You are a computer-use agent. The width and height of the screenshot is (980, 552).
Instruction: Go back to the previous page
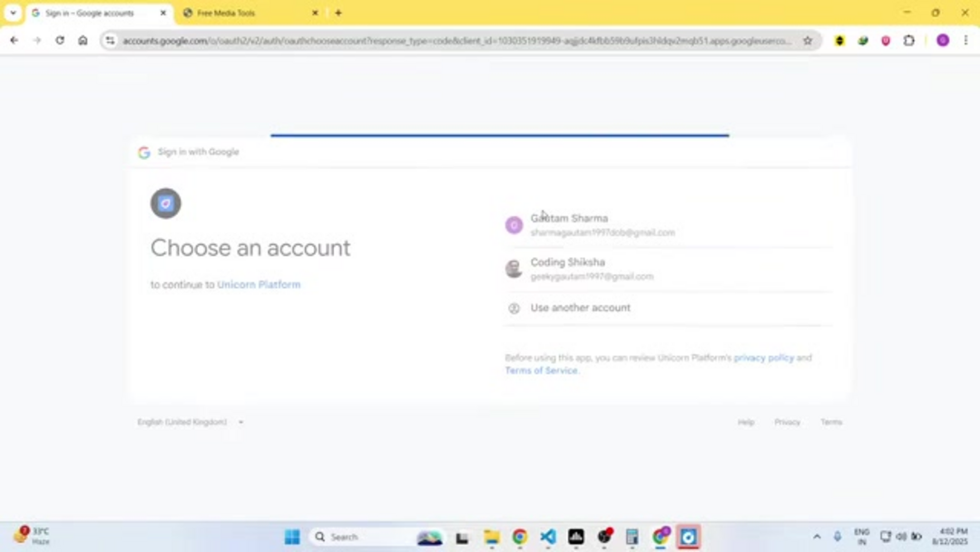[14, 40]
